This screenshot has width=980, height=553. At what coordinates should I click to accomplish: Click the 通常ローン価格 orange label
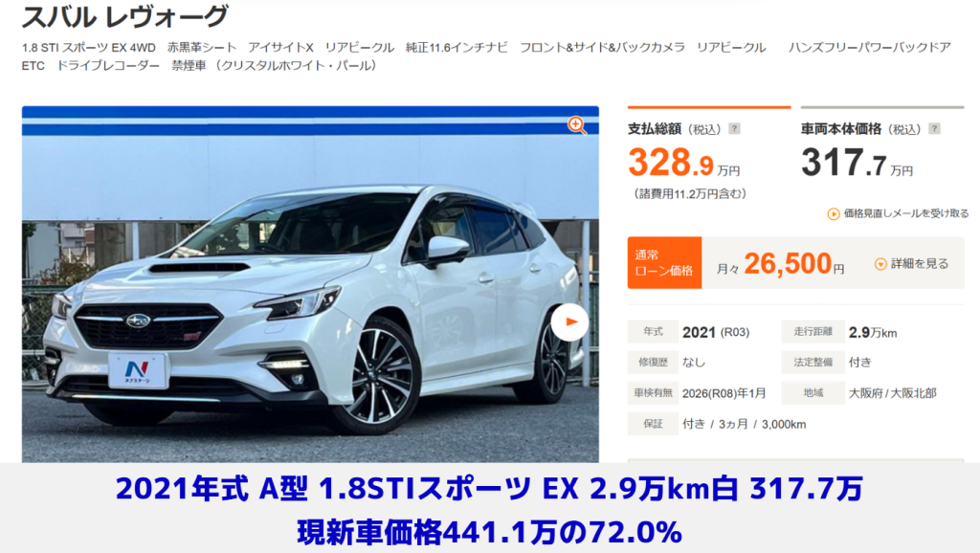tap(664, 262)
